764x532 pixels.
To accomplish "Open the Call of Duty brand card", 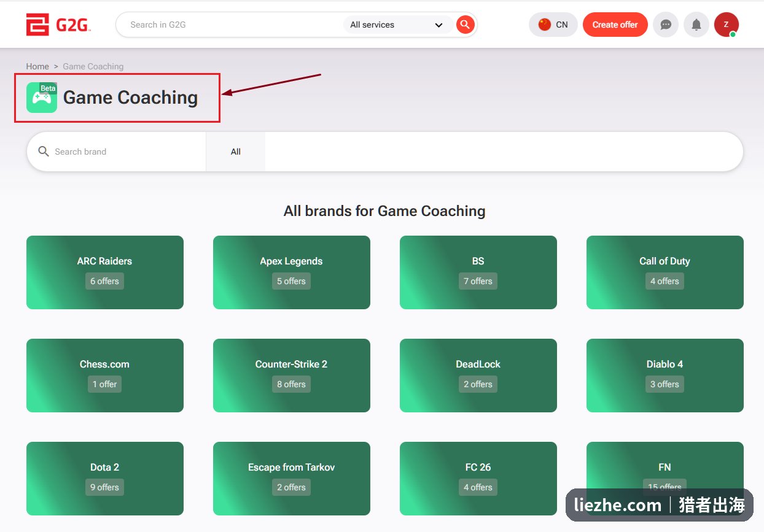I will (665, 272).
